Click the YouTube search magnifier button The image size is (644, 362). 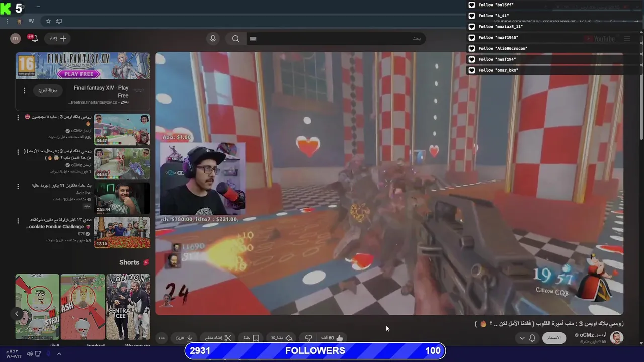235,38
